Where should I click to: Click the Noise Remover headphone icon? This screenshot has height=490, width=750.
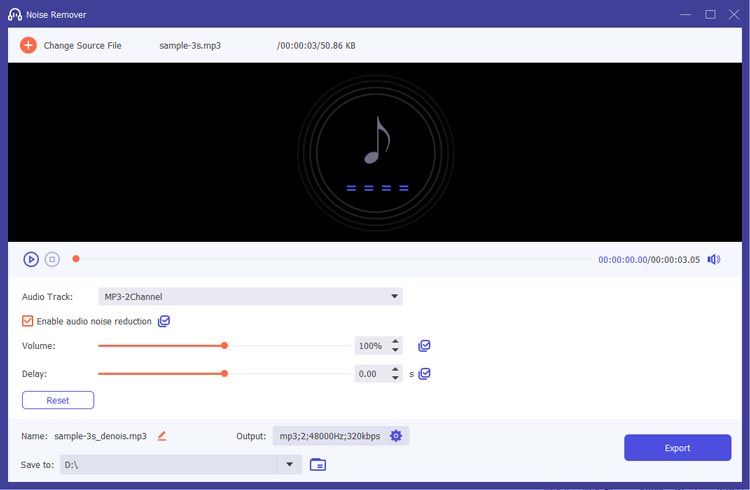tap(15, 15)
